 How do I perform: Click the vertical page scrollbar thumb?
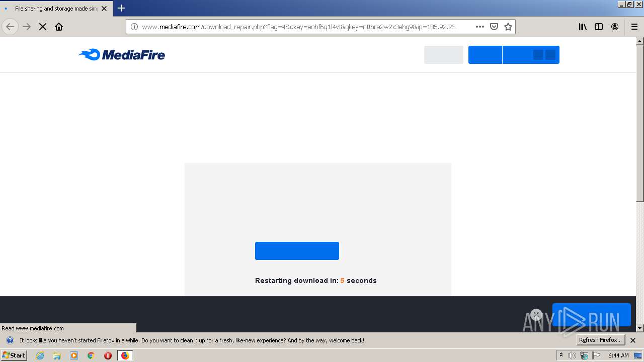click(x=640, y=125)
